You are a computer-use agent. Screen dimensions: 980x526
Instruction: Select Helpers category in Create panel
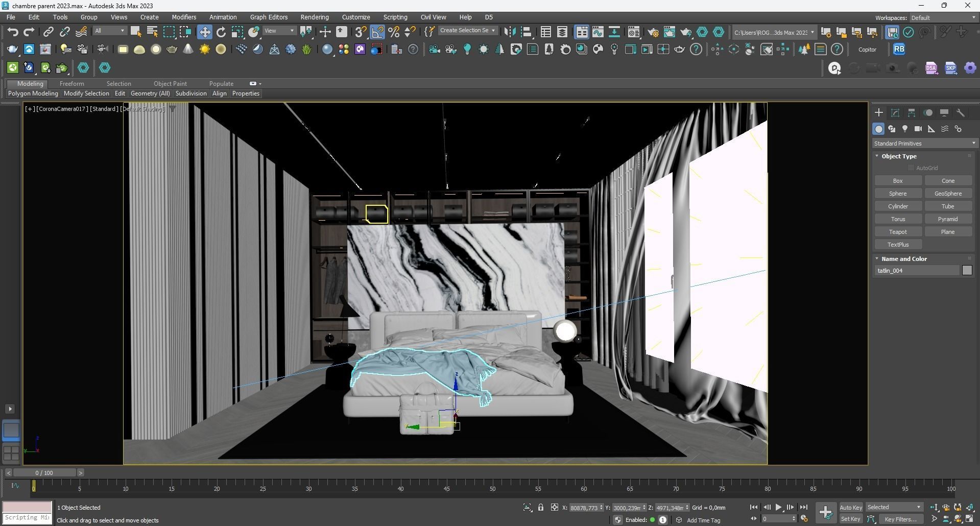point(931,129)
